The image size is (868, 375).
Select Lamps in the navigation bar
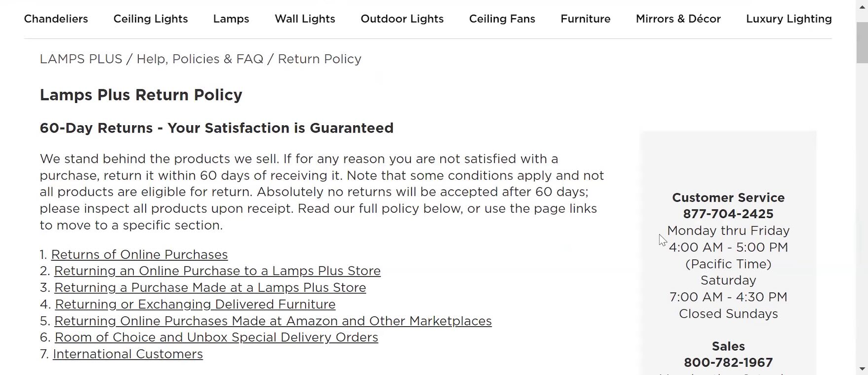[231, 19]
